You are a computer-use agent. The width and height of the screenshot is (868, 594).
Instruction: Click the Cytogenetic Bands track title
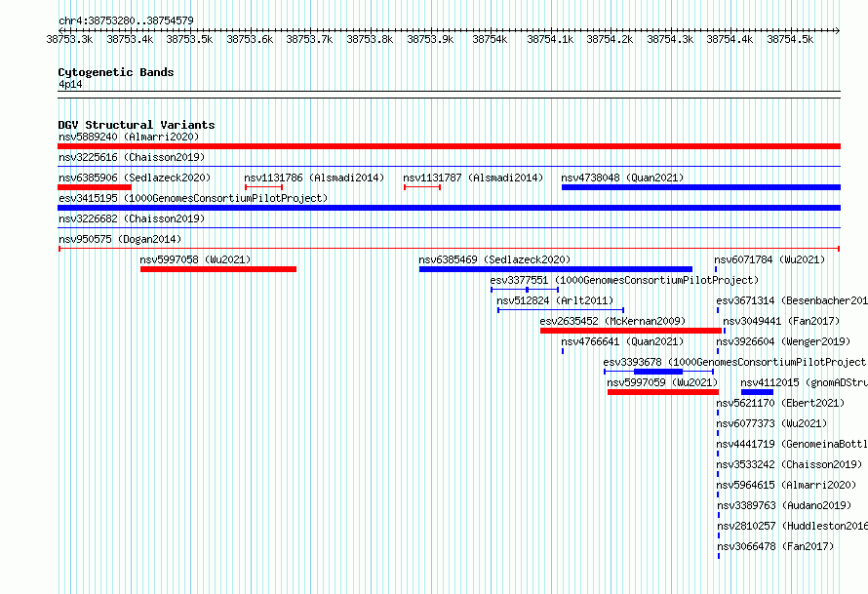click(116, 72)
